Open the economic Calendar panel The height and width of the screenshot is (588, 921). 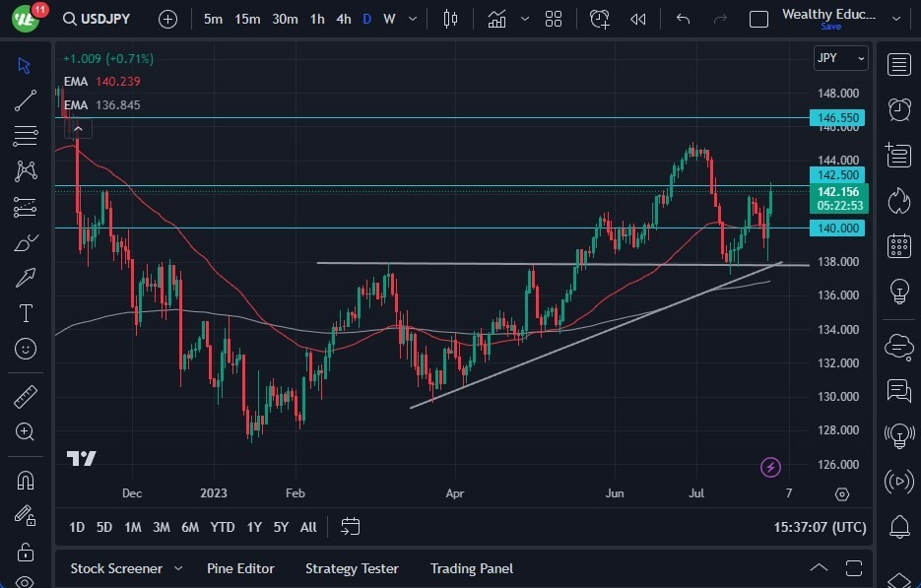coord(899,246)
